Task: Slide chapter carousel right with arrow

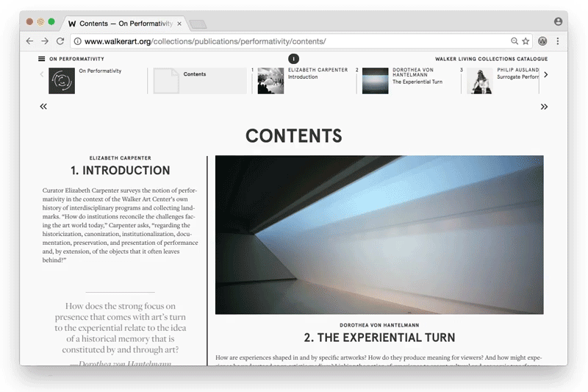Action: click(x=545, y=74)
